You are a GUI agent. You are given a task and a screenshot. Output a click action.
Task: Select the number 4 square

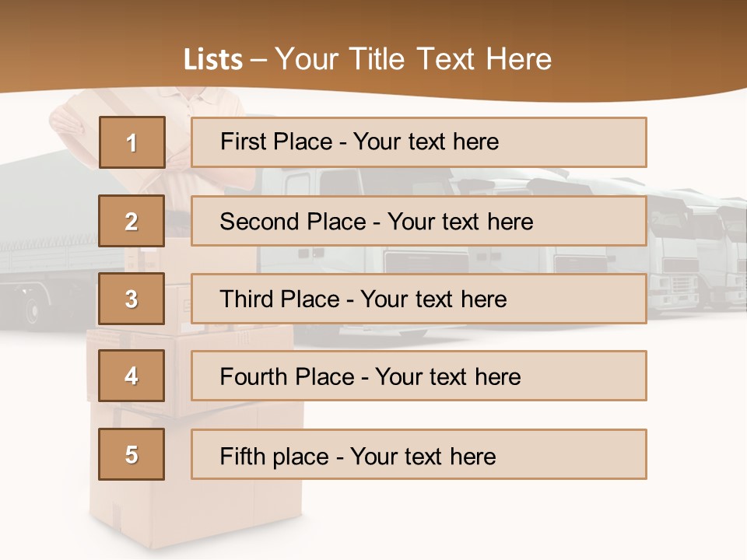(132, 376)
